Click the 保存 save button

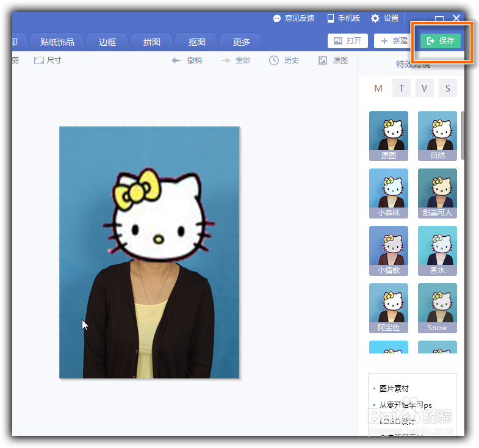440,41
